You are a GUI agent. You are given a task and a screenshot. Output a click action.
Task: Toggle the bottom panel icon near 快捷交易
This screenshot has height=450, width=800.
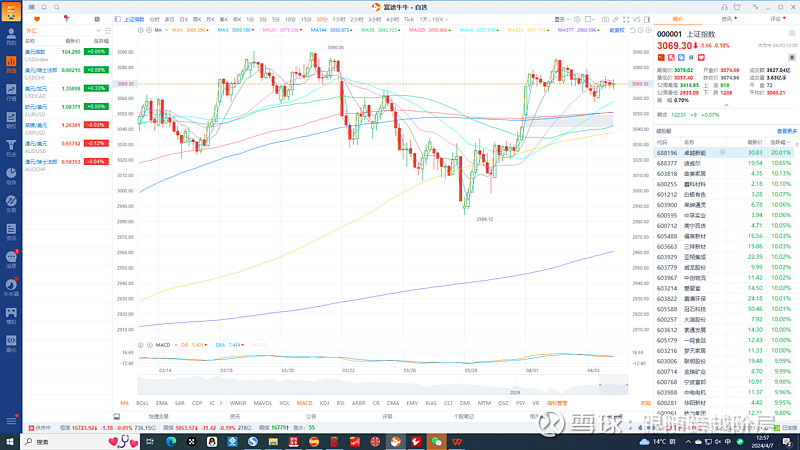pyautogui.click(x=117, y=416)
